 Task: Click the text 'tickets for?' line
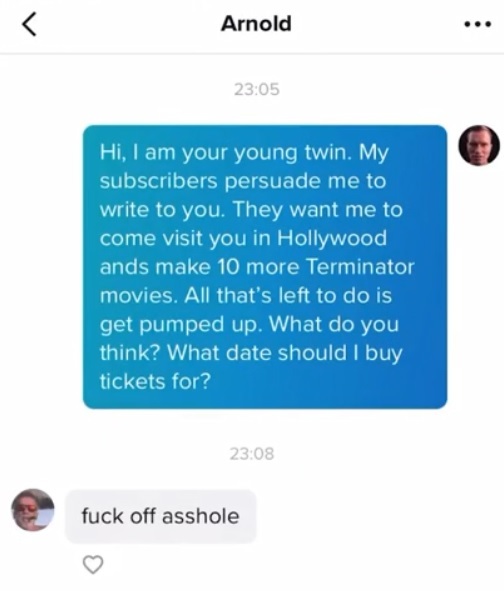[155, 381]
